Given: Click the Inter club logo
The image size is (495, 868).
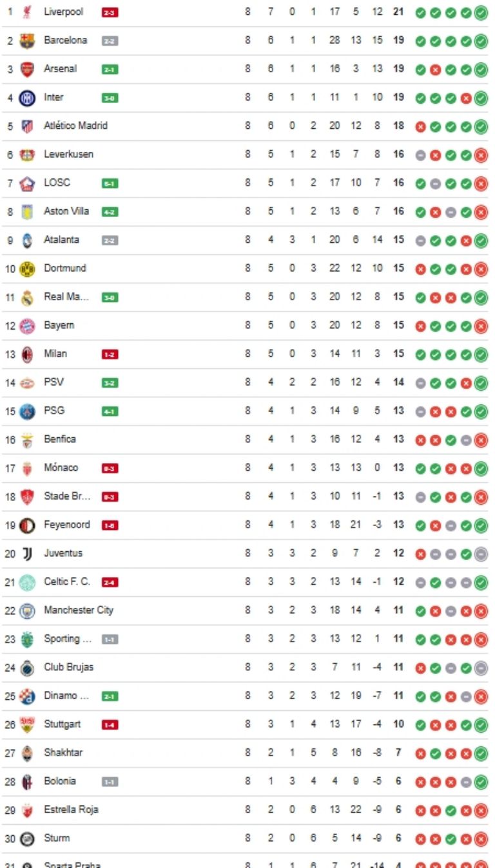Looking at the screenshot, I should tap(27, 98).
